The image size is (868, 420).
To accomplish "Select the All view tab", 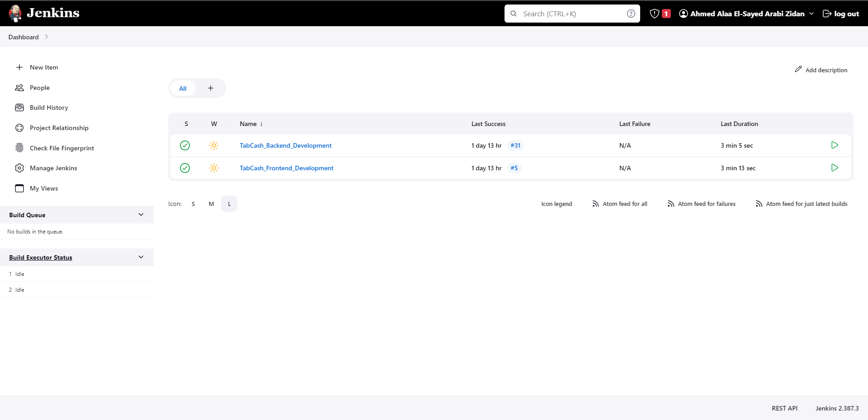I will coord(183,88).
